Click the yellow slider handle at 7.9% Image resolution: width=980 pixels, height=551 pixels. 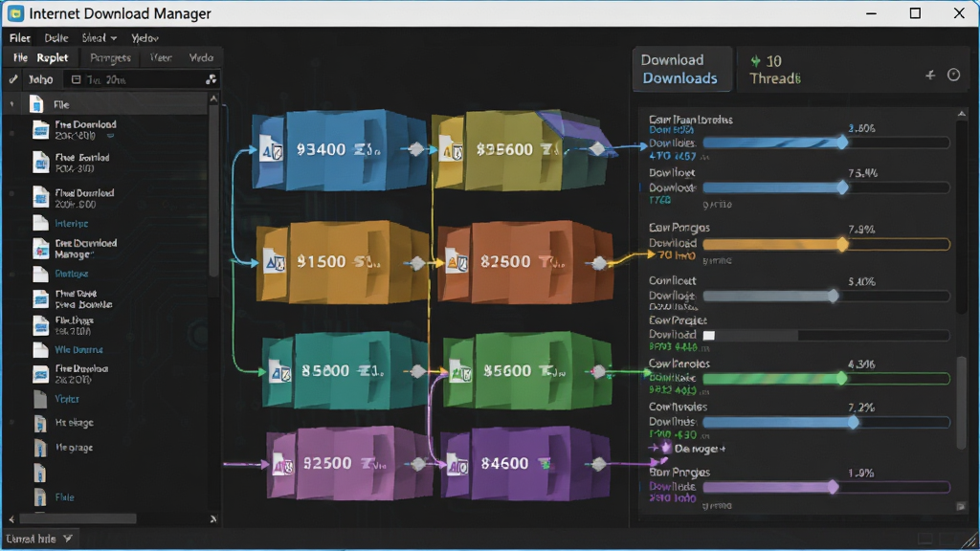coord(842,244)
